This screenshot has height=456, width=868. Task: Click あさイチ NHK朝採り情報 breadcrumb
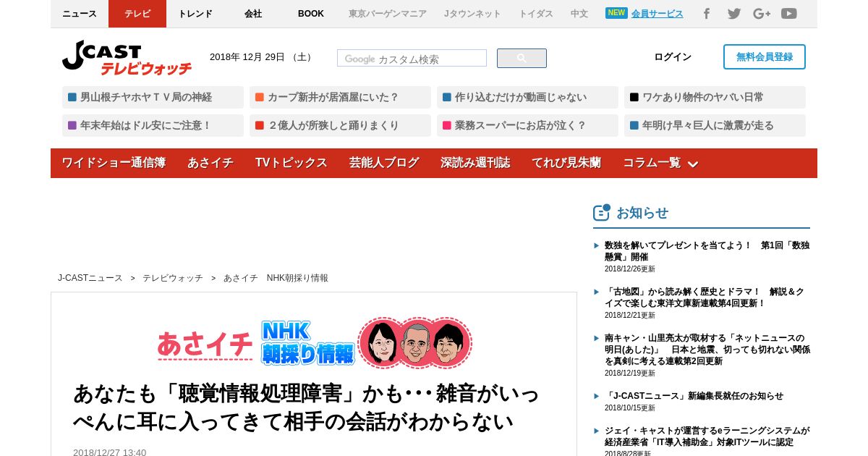(x=276, y=278)
